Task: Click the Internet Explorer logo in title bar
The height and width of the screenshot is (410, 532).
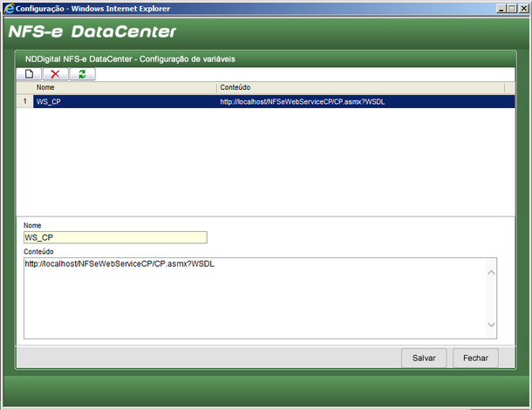Action: tap(10, 9)
